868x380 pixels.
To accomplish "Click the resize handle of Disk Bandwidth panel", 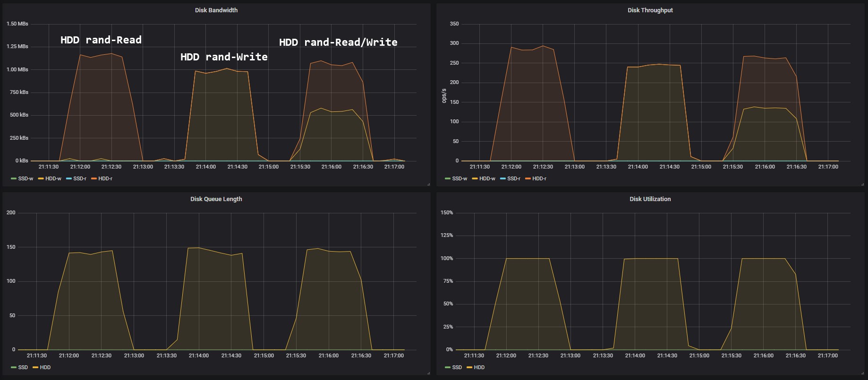I will click(x=428, y=184).
